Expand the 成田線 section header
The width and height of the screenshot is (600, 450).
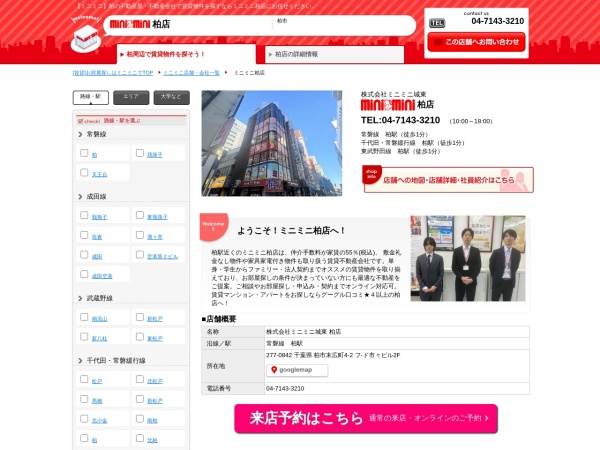click(x=131, y=197)
